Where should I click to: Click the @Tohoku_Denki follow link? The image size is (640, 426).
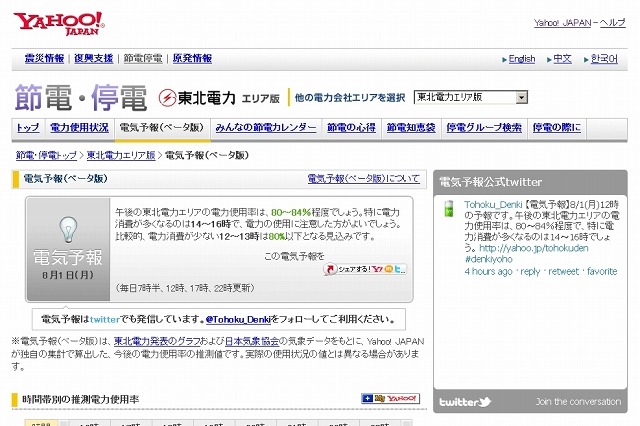[x=238, y=319]
